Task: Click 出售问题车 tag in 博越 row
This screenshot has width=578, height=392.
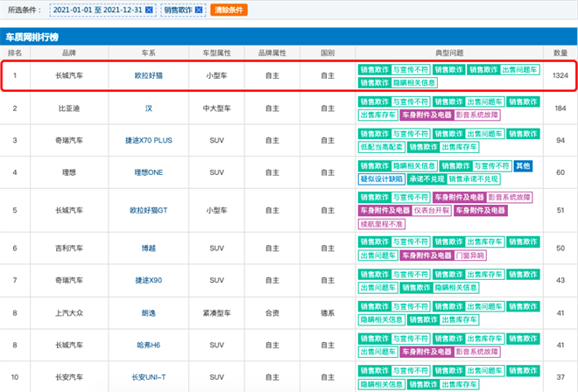Action: pos(377,255)
